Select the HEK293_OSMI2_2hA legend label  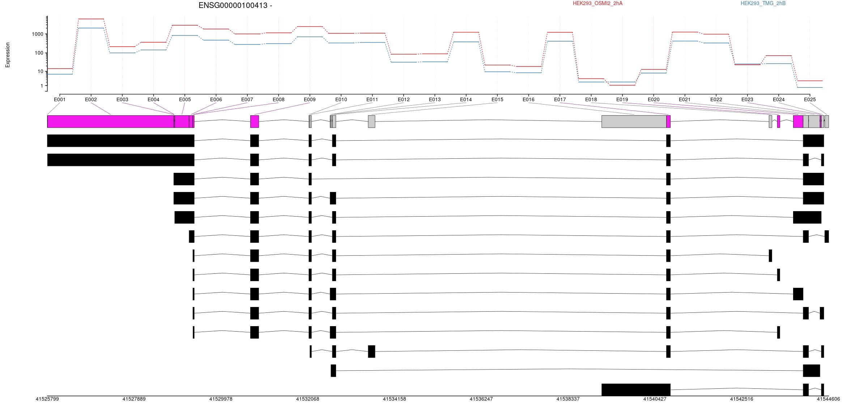[597, 3]
